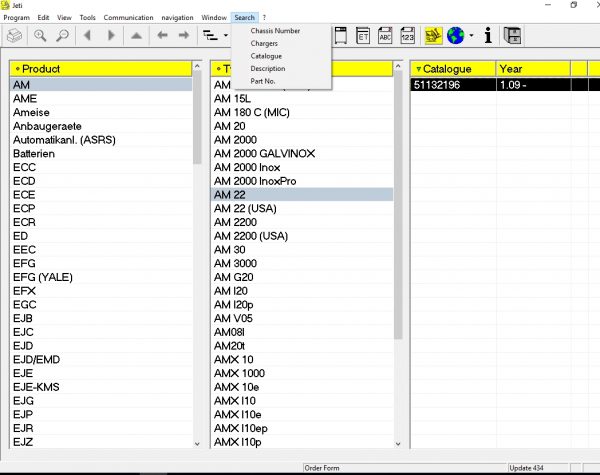Choose Part No. from Search menu
The height and width of the screenshot is (475, 600).
[x=262, y=81]
